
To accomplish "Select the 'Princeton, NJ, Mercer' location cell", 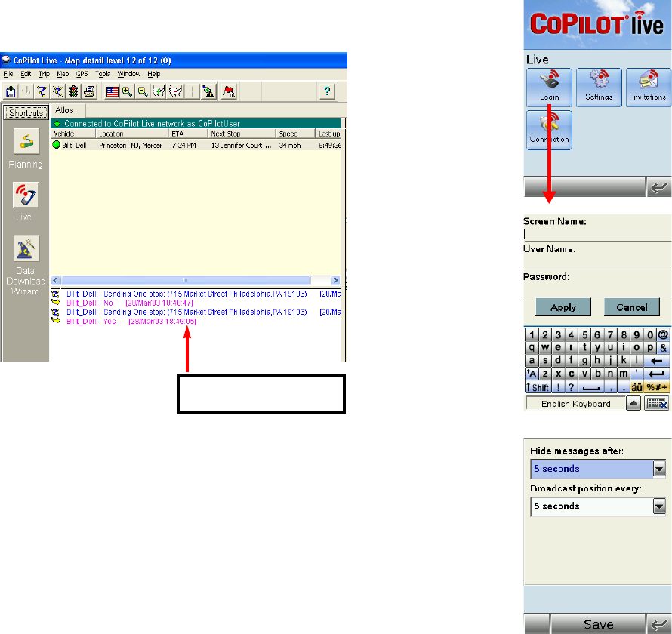I will (x=131, y=145).
